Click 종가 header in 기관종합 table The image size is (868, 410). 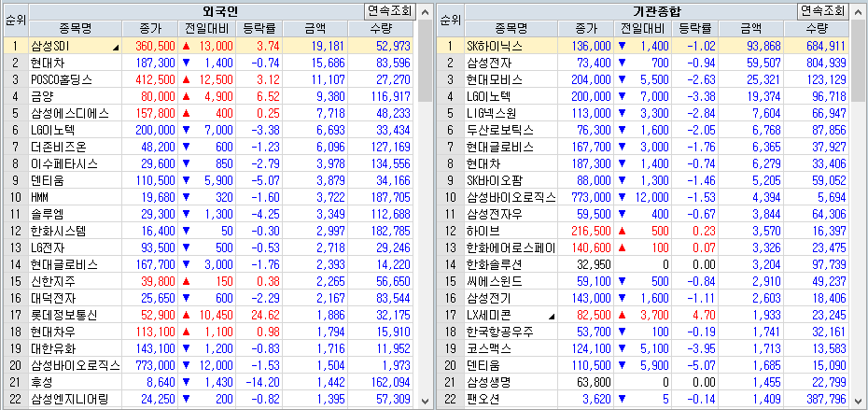pyautogui.click(x=586, y=29)
